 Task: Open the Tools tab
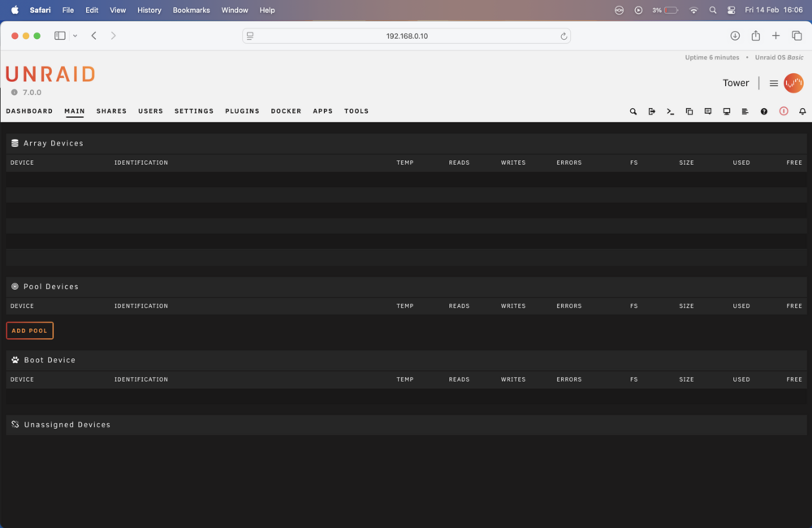tap(356, 111)
